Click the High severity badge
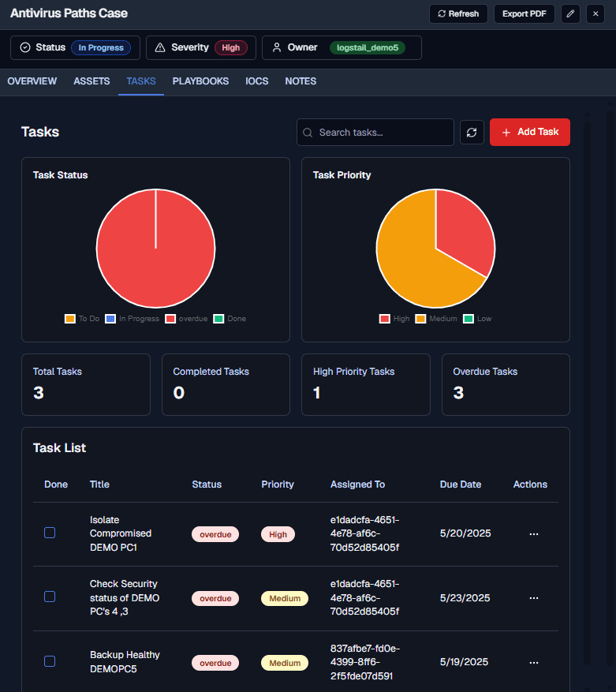 pyautogui.click(x=231, y=47)
